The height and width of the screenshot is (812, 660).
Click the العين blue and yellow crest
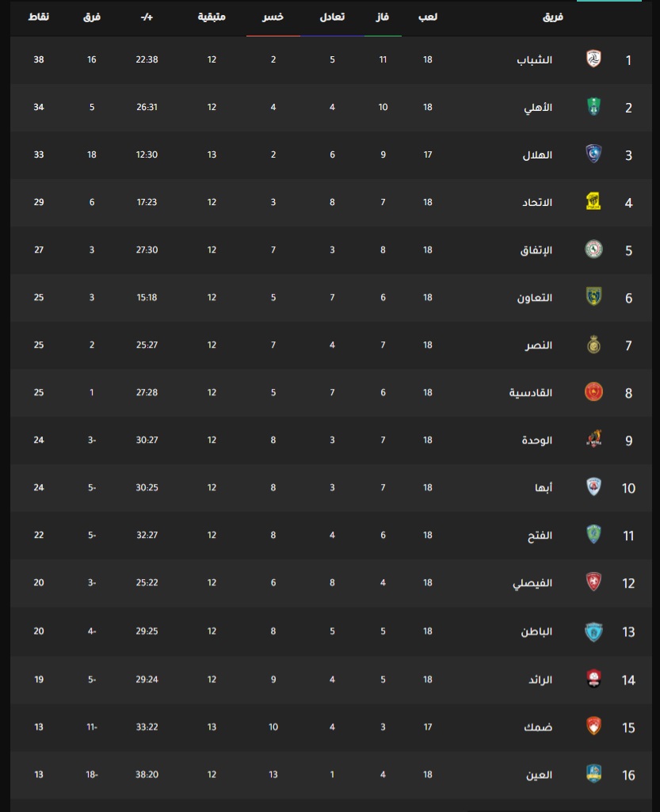point(593,774)
